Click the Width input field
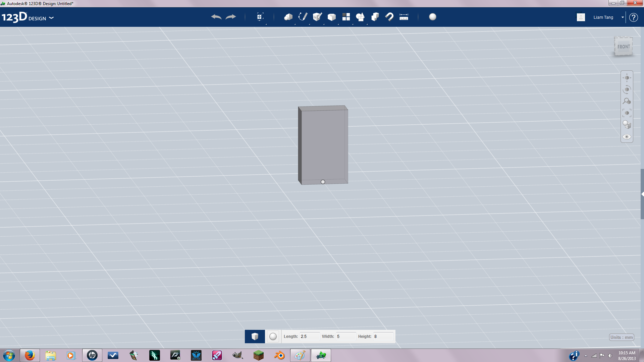 click(345, 337)
